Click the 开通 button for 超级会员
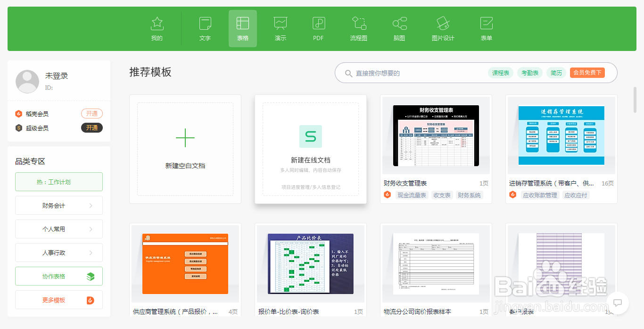This screenshot has height=329, width=644. [91, 127]
